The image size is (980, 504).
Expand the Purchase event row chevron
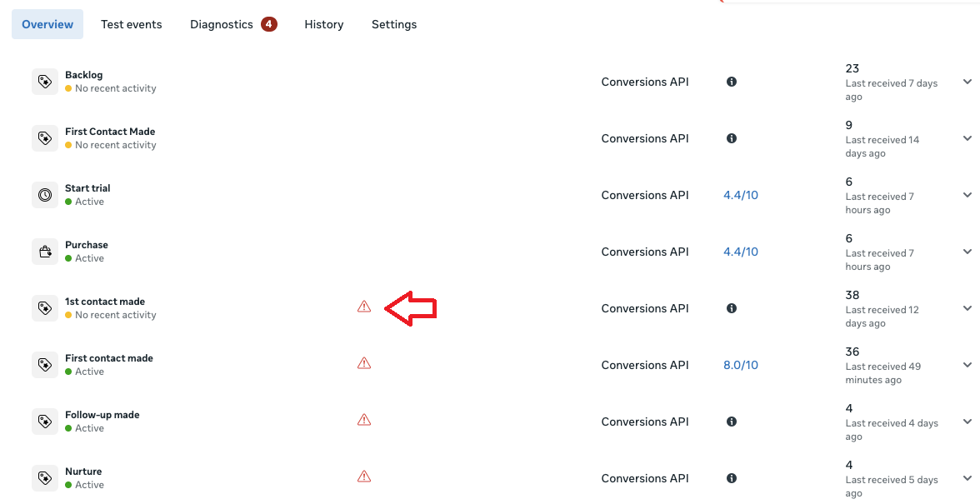(967, 252)
